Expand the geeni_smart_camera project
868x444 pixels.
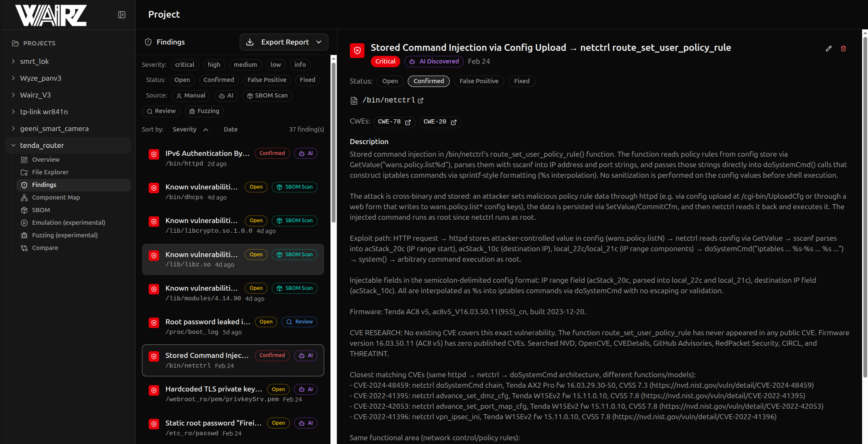coord(13,129)
